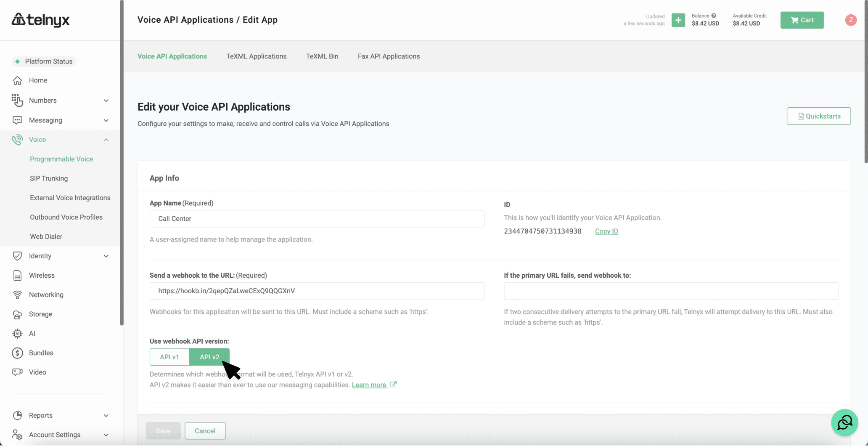Expand the Account Settings section
The image size is (868, 446).
pyautogui.click(x=106, y=435)
